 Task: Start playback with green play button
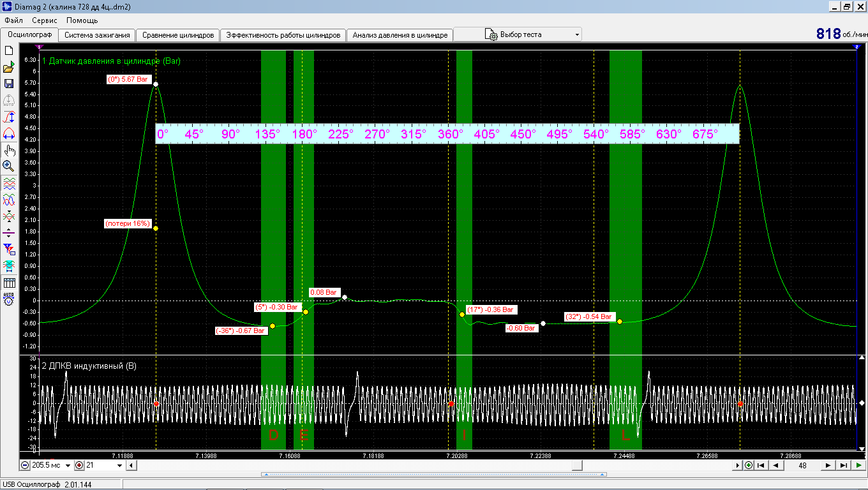point(859,465)
